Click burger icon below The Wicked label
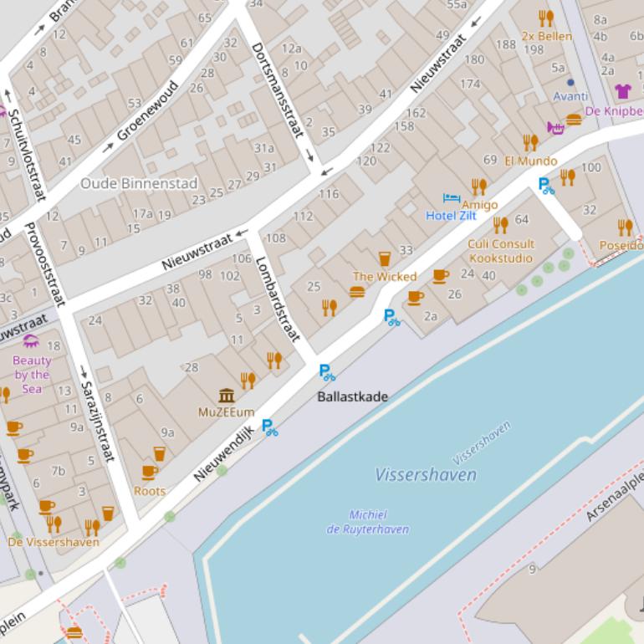 click(x=357, y=292)
